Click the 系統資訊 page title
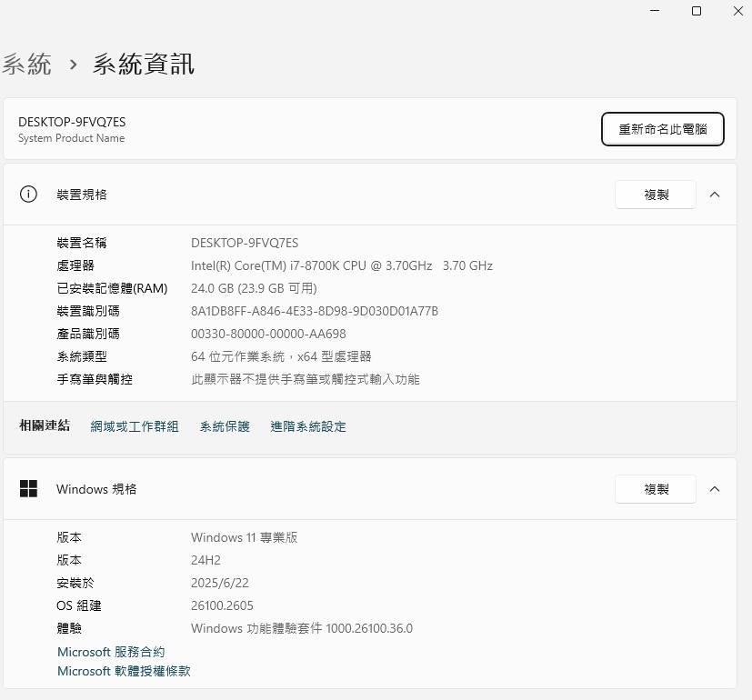Image resolution: width=752 pixels, height=700 pixels. 144,64
